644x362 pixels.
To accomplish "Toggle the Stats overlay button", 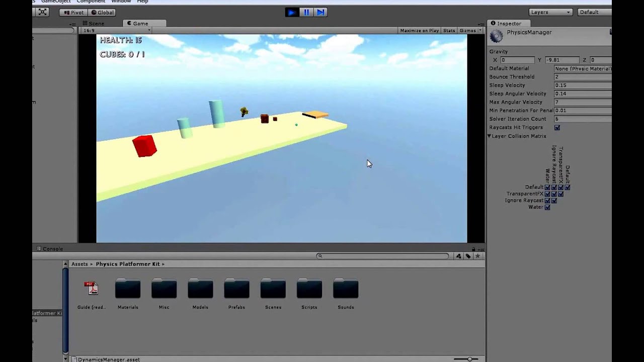I will pyautogui.click(x=449, y=31).
